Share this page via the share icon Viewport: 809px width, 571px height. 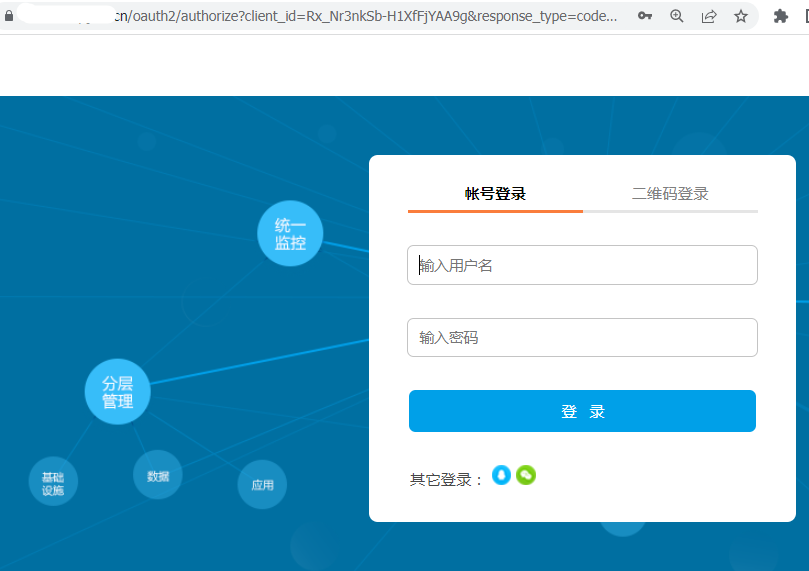pos(709,16)
